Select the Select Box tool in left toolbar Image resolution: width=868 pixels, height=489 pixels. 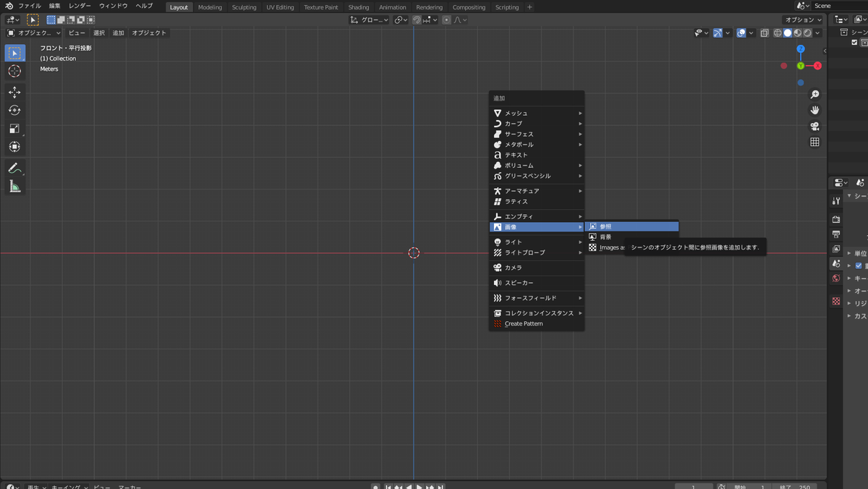(14, 53)
